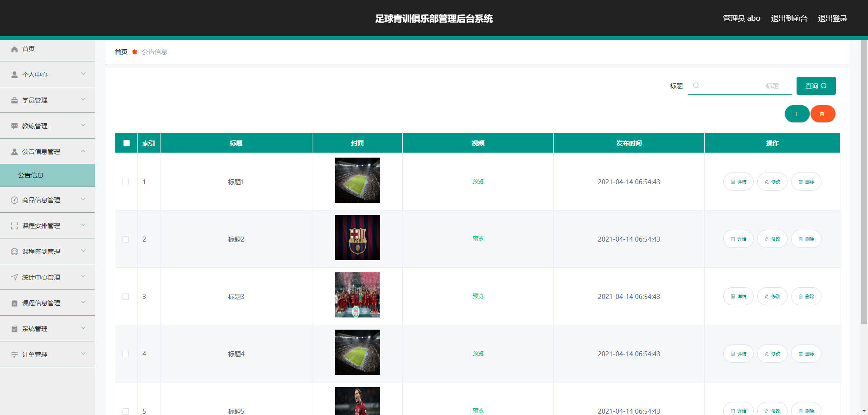This screenshot has height=415, width=868.
Task: Click the circle icon next to 课程签到管理
Action: 14,252
